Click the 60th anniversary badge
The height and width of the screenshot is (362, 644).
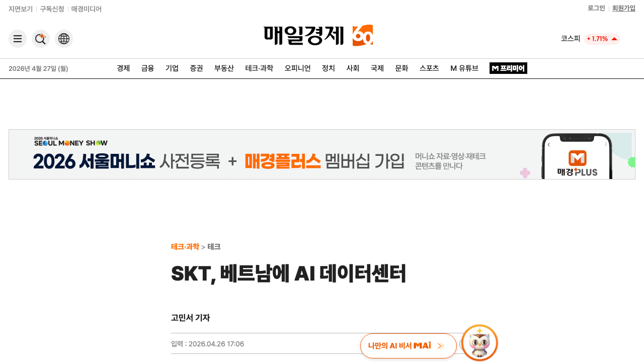coord(363,35)
